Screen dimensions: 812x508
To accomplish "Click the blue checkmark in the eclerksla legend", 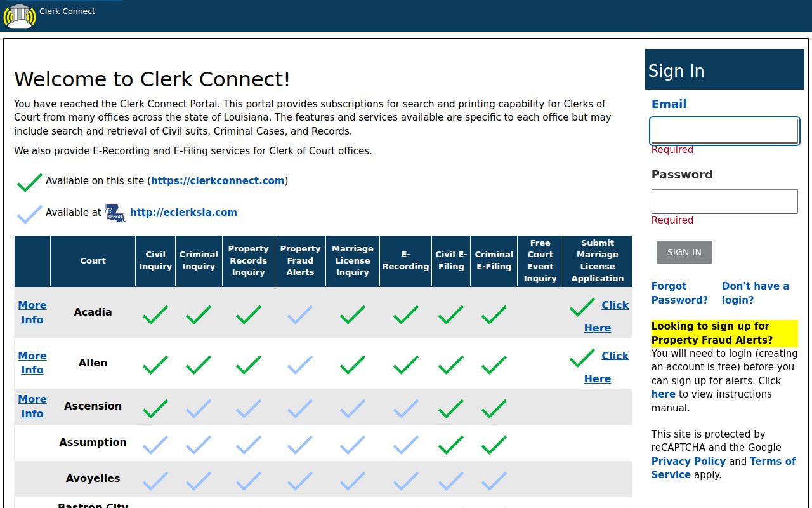I will click(30, 214).
